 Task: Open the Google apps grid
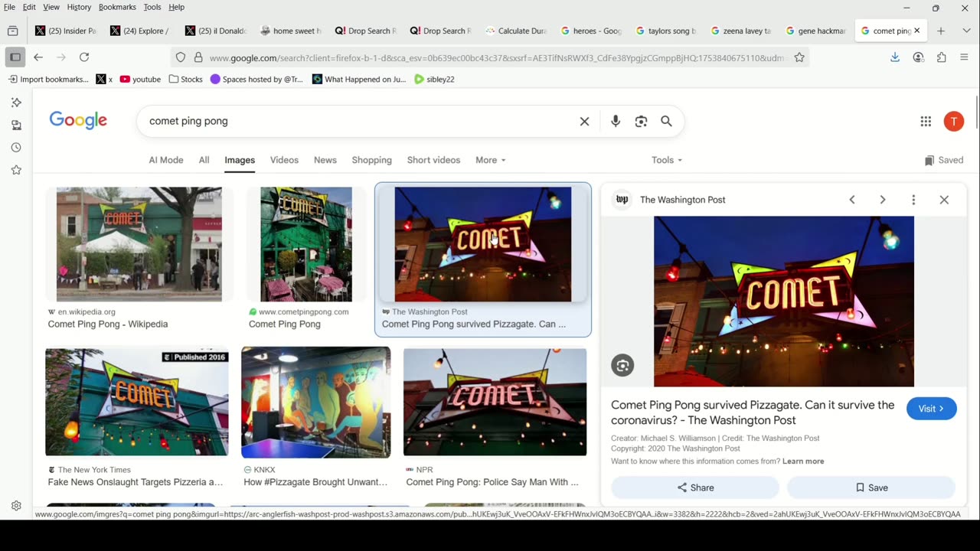tap(926, 121)
